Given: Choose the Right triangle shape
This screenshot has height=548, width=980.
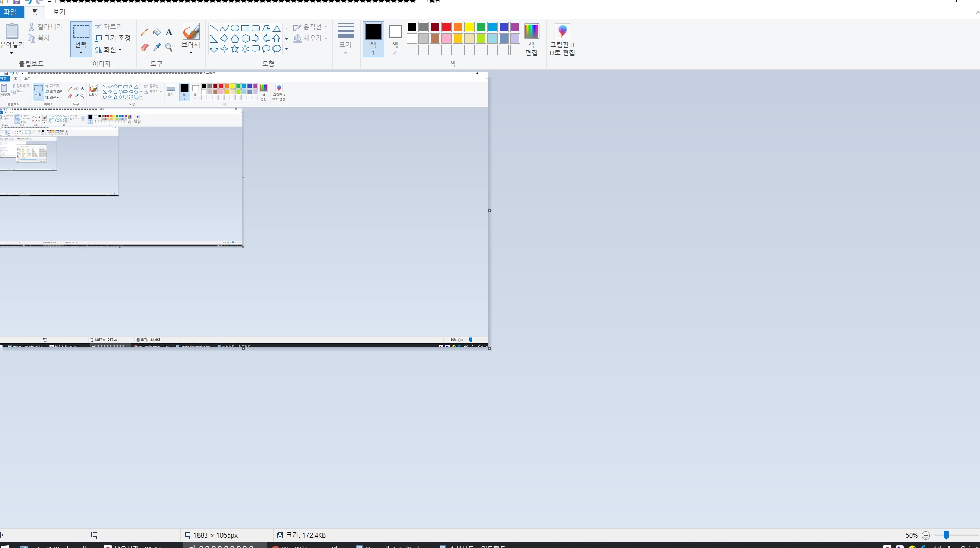Looking at the screenshot, I should [x=214, y=39].
